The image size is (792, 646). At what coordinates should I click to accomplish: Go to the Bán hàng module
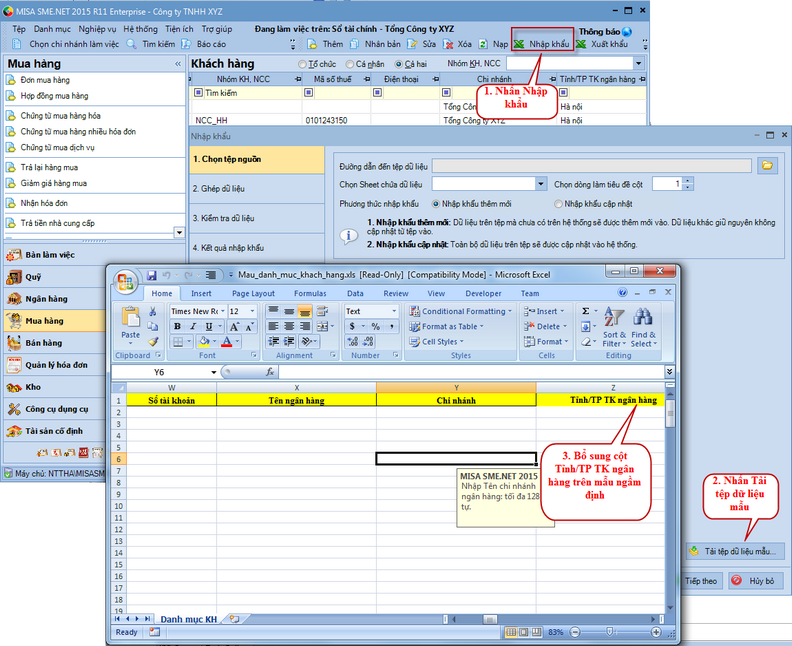coord(44,343)
